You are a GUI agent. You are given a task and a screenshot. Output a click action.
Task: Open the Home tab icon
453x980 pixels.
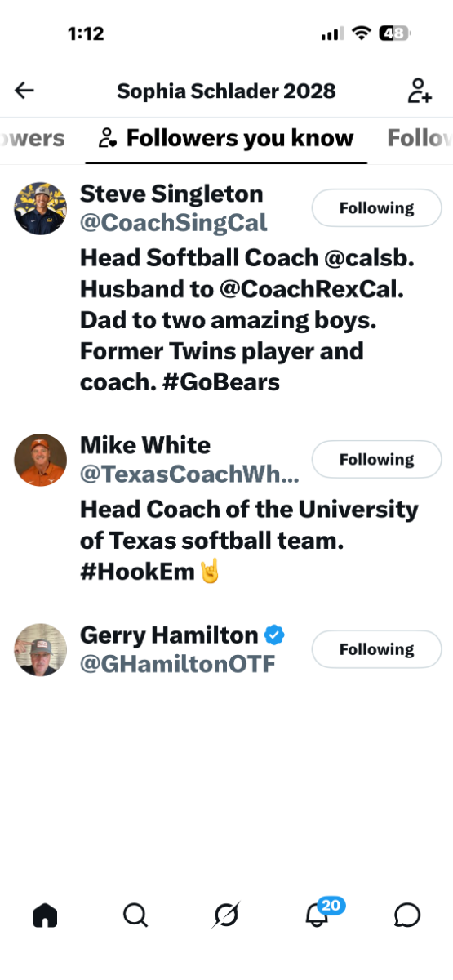45,915
